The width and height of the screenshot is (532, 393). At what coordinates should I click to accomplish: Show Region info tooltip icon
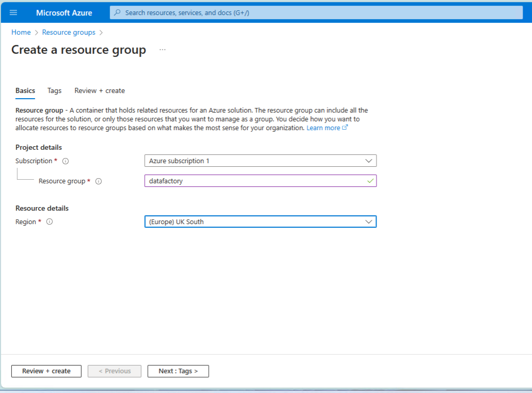click(x=50, y=222)
